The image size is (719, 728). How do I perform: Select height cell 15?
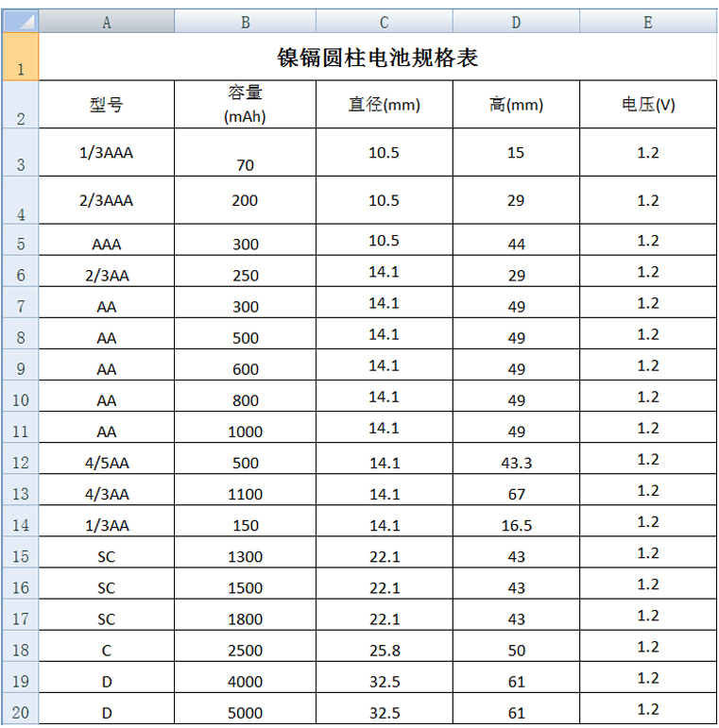coord(516,152)
